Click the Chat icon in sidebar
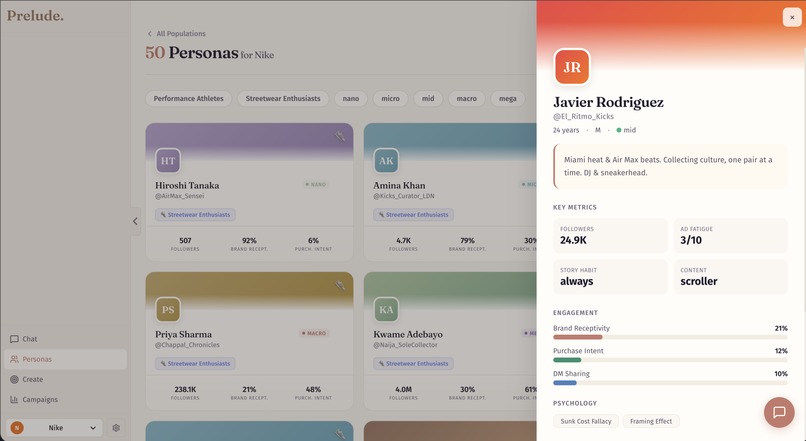This screenshot has height=441, width=806. (x=14, y=339)
